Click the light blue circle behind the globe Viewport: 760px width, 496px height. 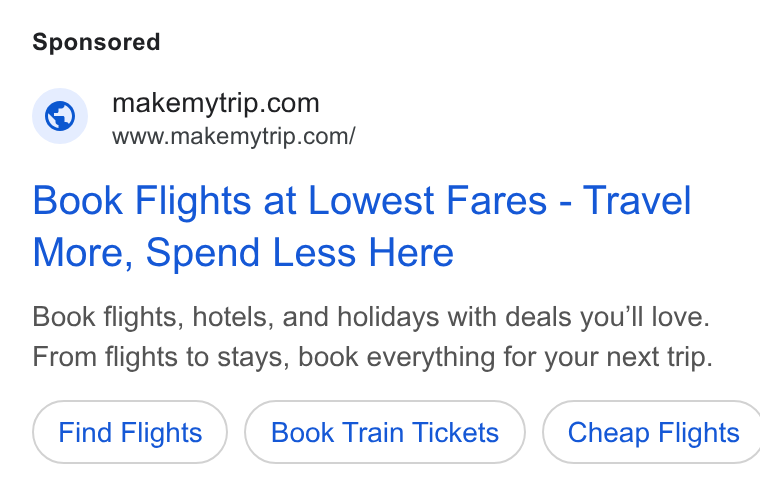click(x=60, y=116)
